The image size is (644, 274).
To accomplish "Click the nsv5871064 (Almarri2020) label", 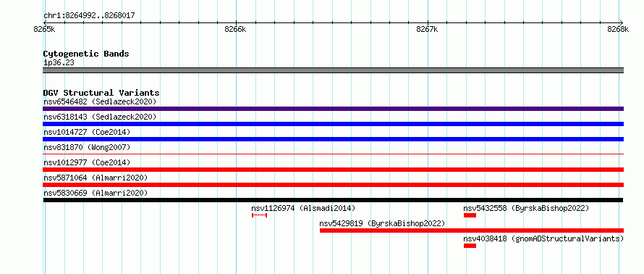I will point(96,178).
